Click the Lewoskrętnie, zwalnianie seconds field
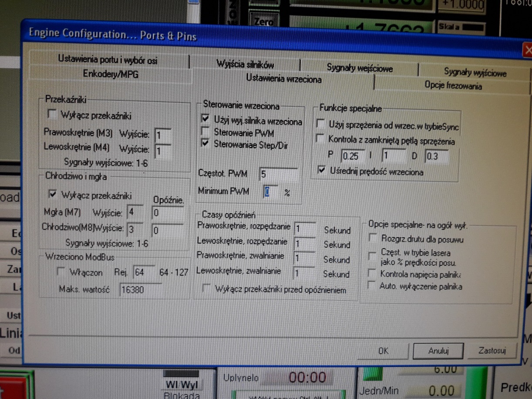532x399 pixels. (304, 273)
